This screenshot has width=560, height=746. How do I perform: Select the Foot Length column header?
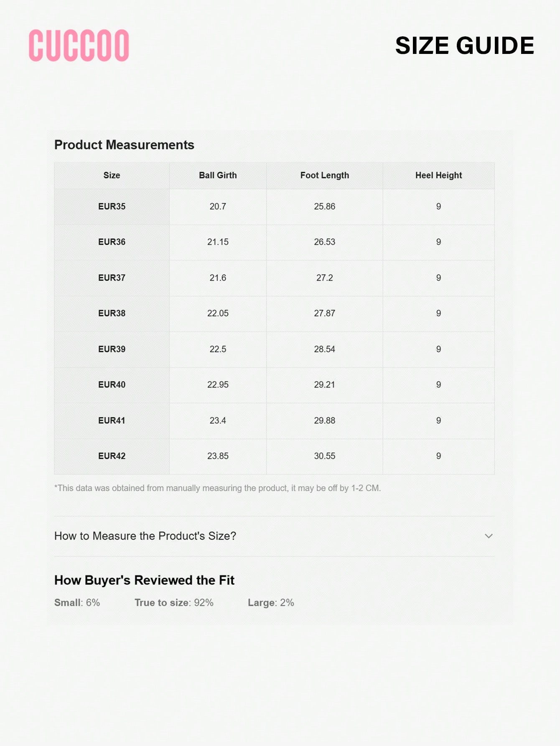click(324, 176)
